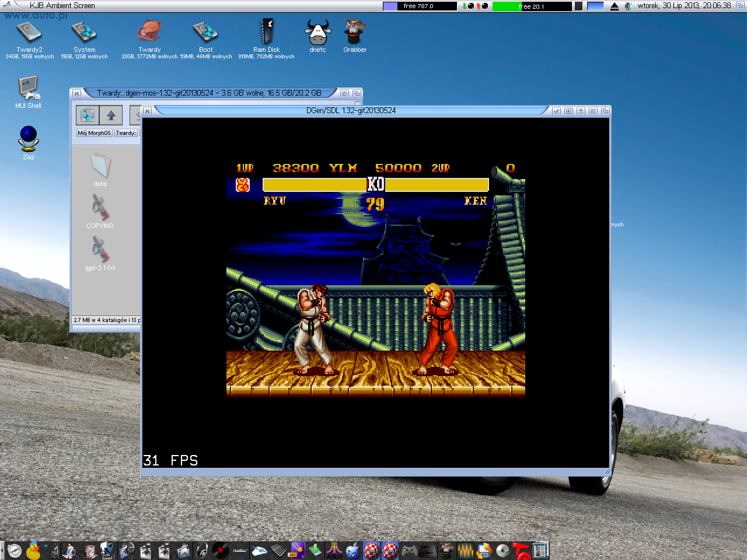Image resolution: width=747 pixels, height=560 pixels.
Task: Click the iconify gadget of DGen window
Action: tap(581, 111)
